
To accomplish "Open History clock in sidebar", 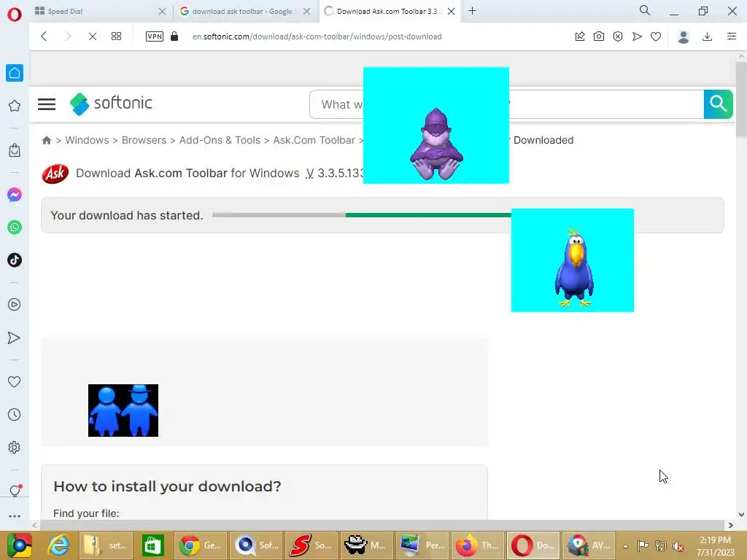I will [x=15, y=414].
